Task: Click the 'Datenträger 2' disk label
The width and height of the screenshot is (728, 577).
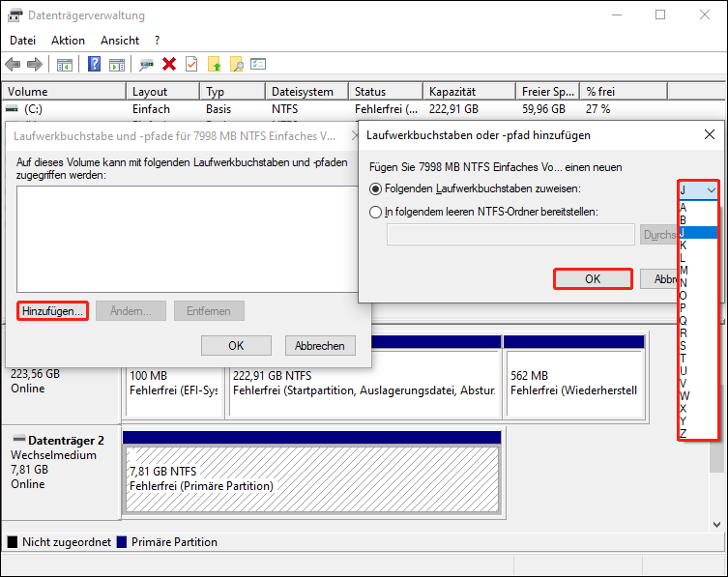Action: coord(66,440)
